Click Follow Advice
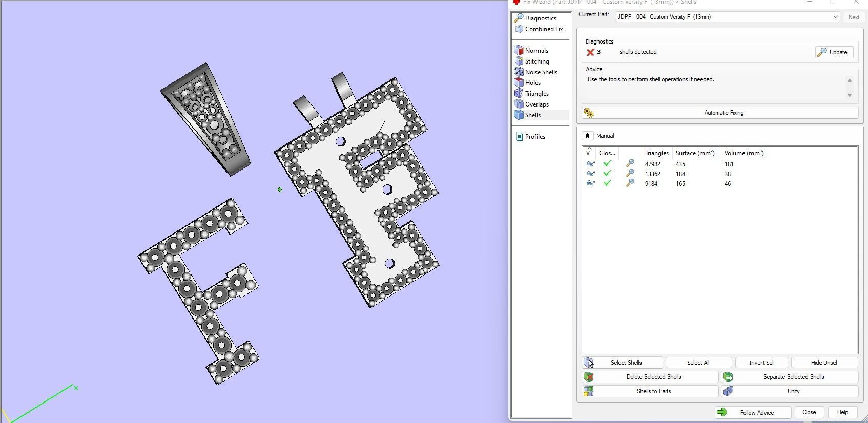The image size is (868, 423). click(x=753, y=412)
